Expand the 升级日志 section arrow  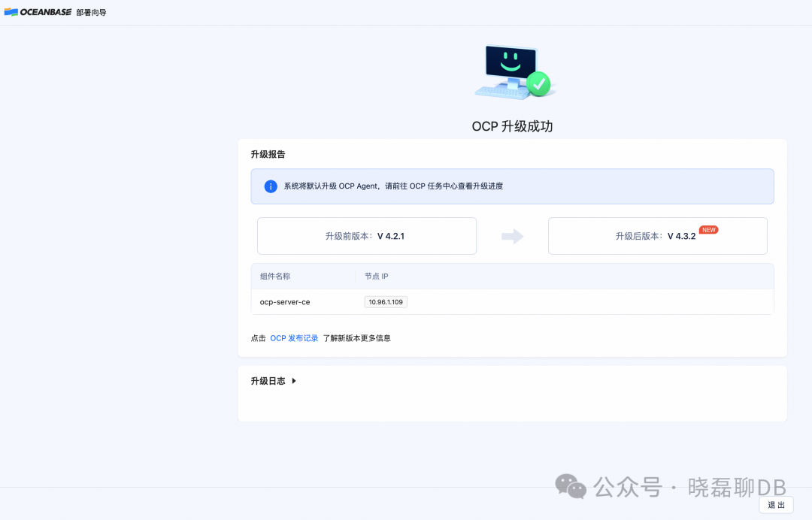click(294, 381)
